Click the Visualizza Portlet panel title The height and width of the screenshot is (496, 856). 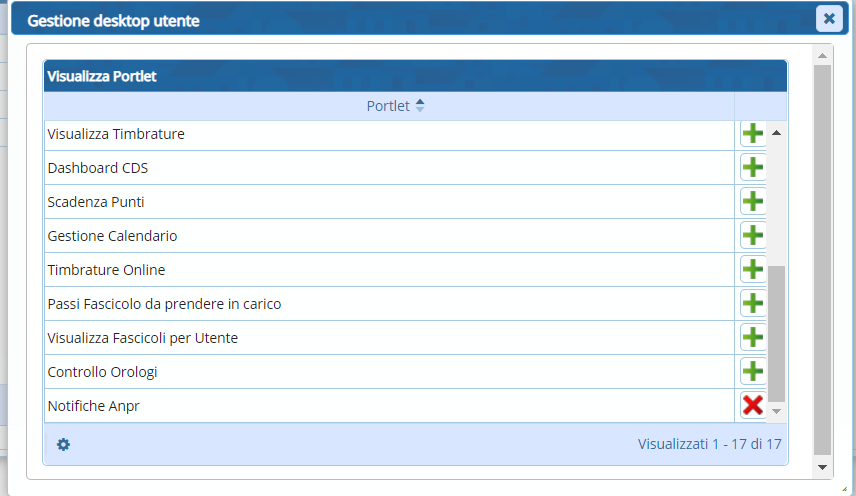[x=101, y=76]
